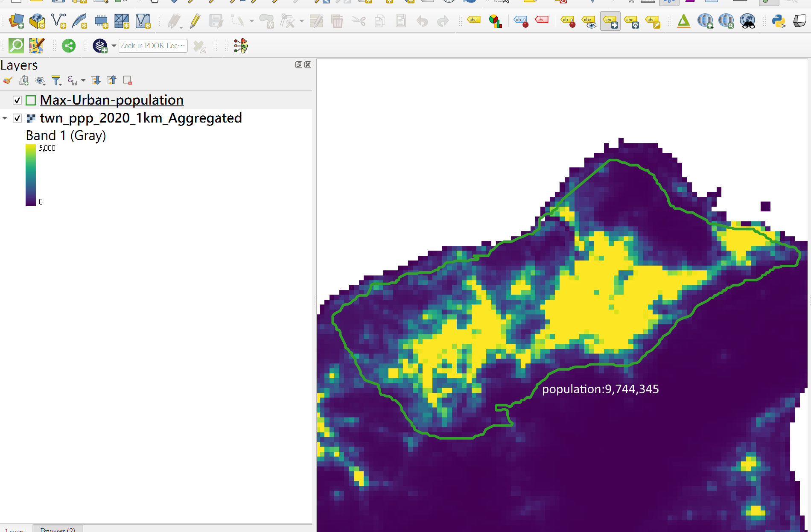Click the Zoek in PDOK Locatieserver search field

(153, 46)
